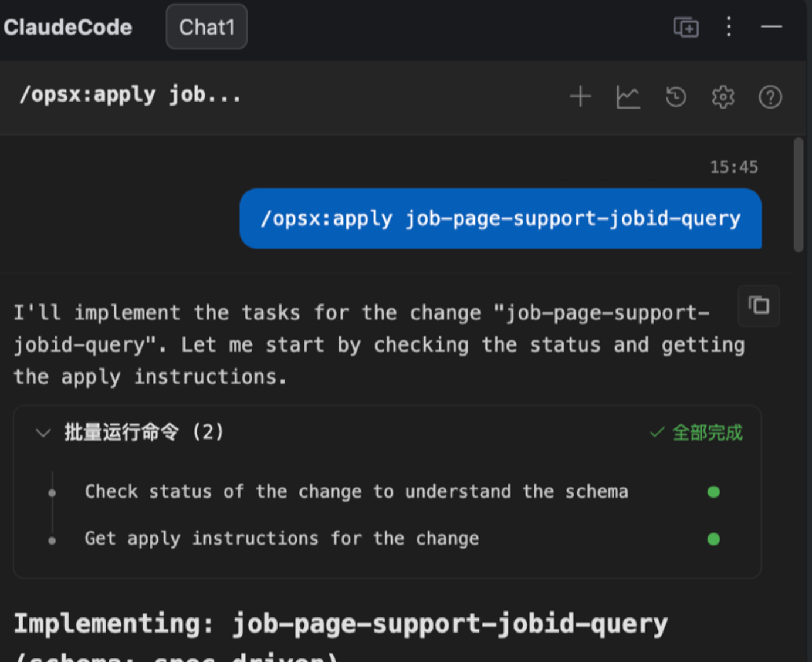Open the three-dot more options menu
Image resolution: width=812 pixels, height=662 pixels.
pyautogui.click(x=729, y=27)
